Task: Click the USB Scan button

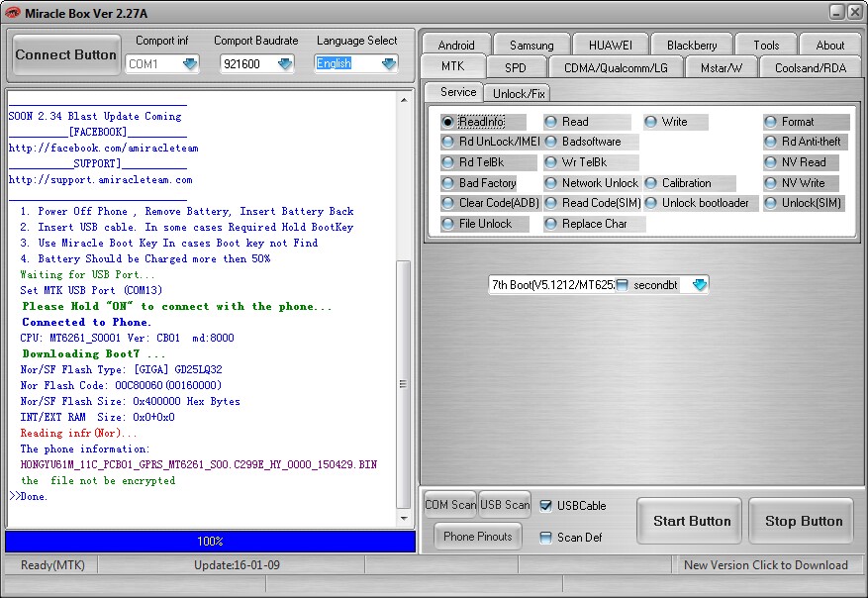Action: tap(505, 505)
